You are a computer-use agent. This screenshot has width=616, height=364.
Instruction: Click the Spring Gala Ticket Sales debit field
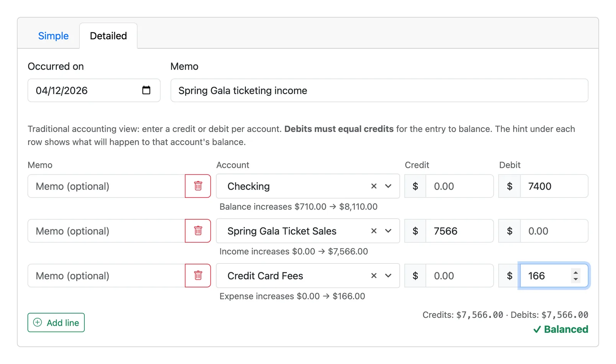tap(554, 231)
